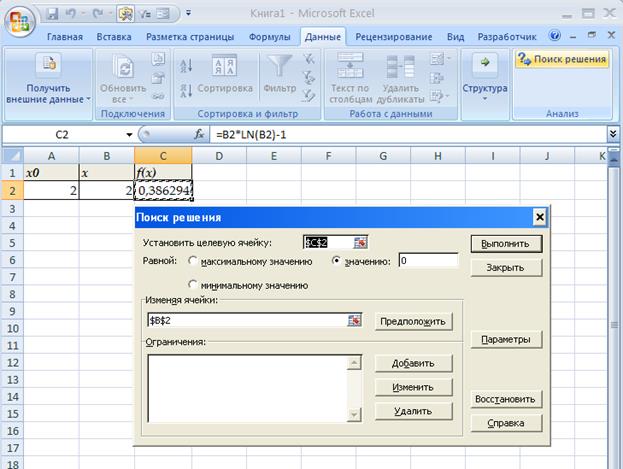623x469 pixels.
Task: Click the Name Box showing C2
Action: point(63,135)
